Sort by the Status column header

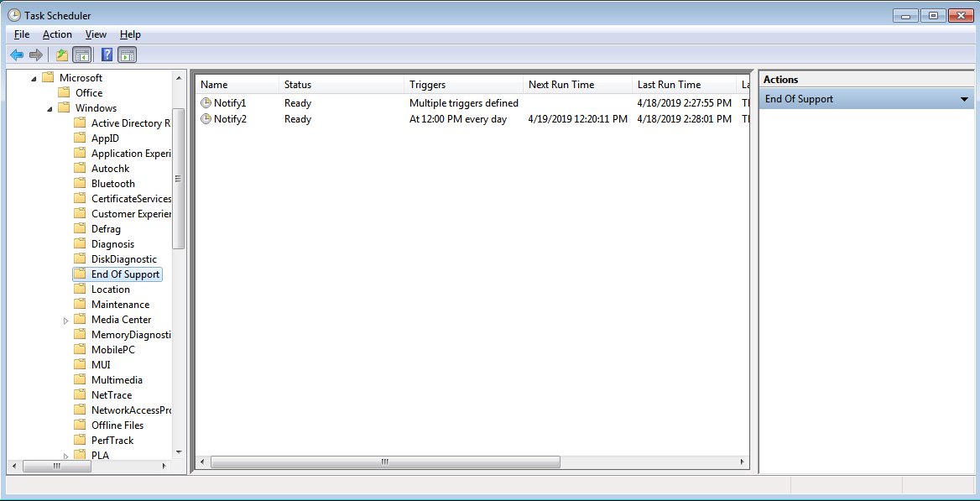pos(341,85)
